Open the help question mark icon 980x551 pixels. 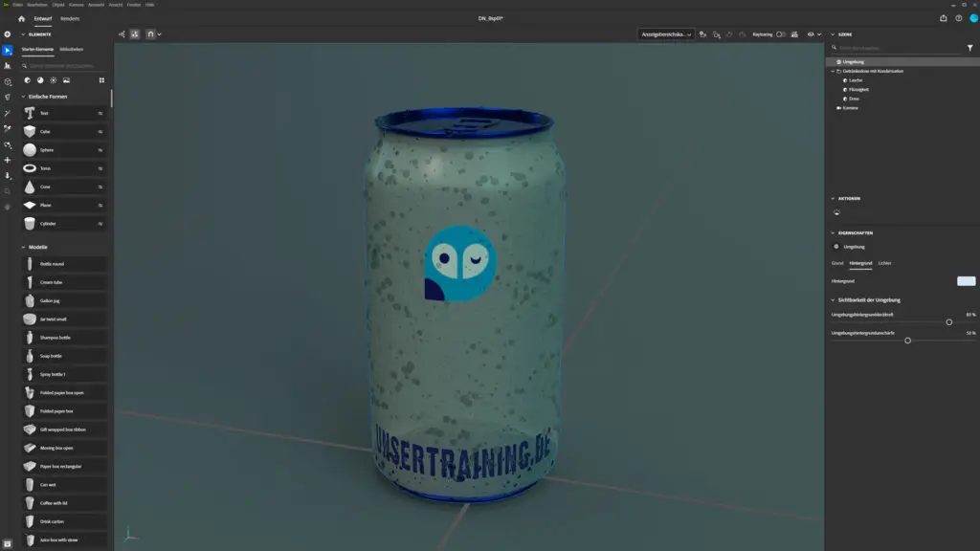958,18
